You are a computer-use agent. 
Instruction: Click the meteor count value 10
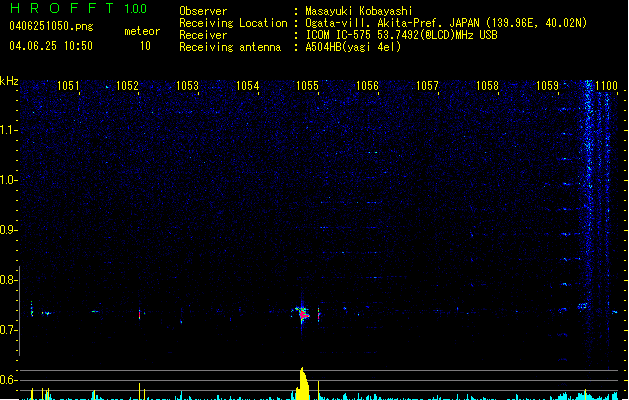pyautogui.click(x=145, y=46)
